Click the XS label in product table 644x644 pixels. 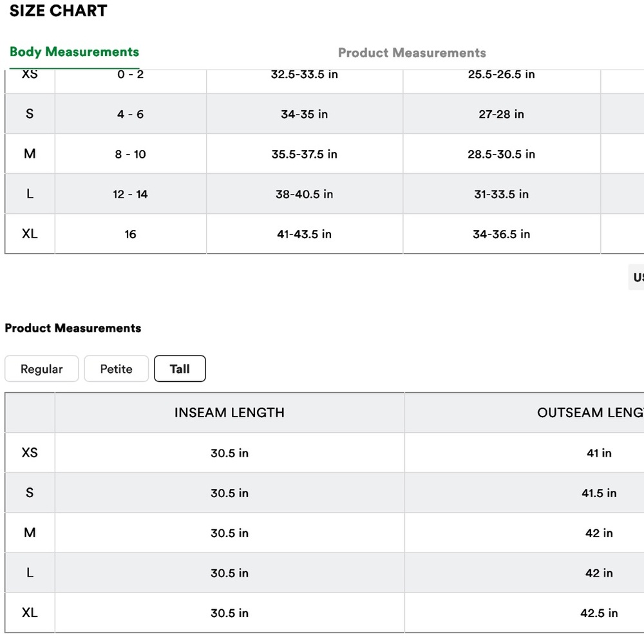30,453
